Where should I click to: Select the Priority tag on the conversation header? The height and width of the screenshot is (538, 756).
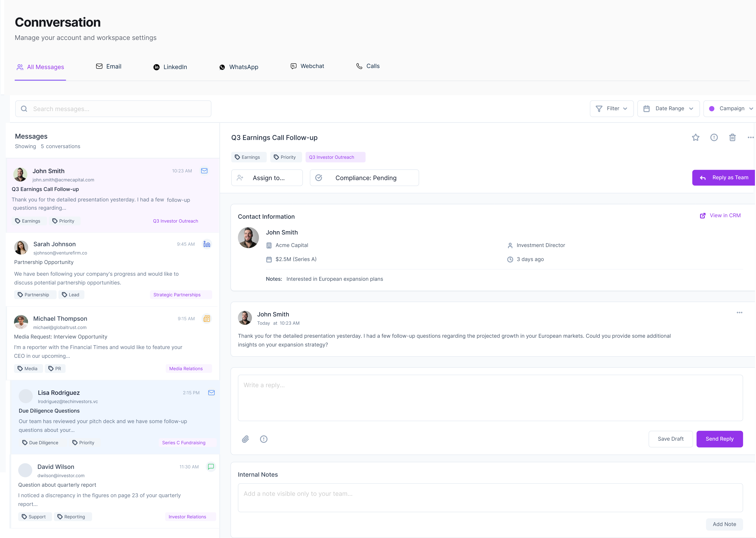[286, 157]
